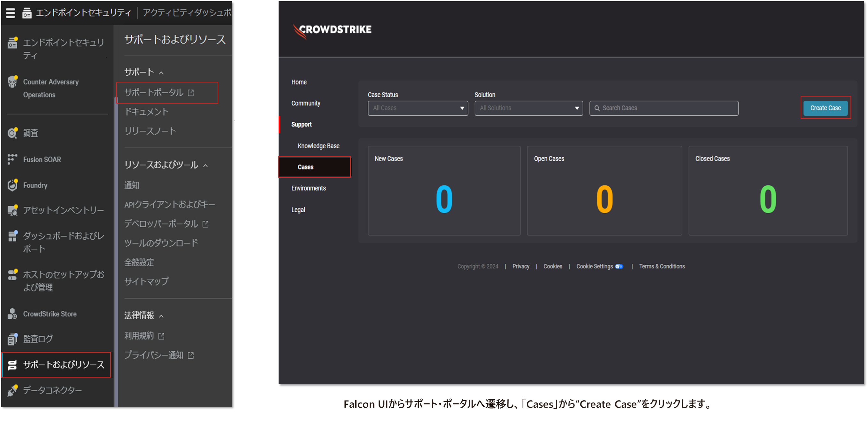Click external link icon beside プライバシー通知

click(x=191, y=355)
